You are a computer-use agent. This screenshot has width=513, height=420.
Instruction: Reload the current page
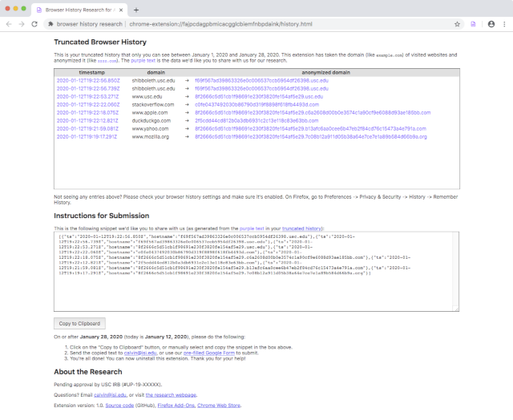(34, 24)
